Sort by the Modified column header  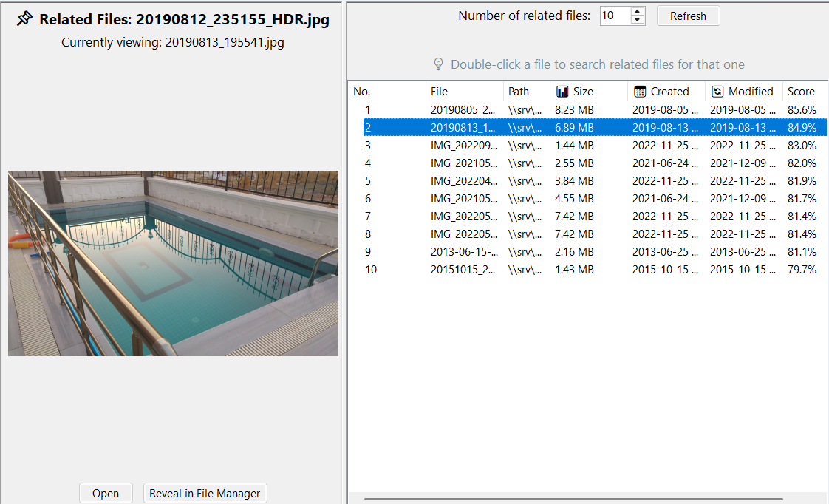point(744,92)
